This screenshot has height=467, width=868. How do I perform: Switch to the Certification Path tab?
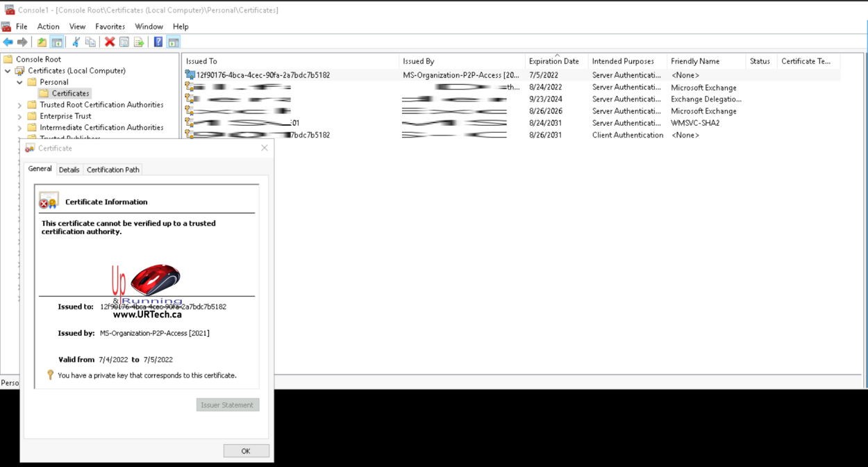point(113,170)
